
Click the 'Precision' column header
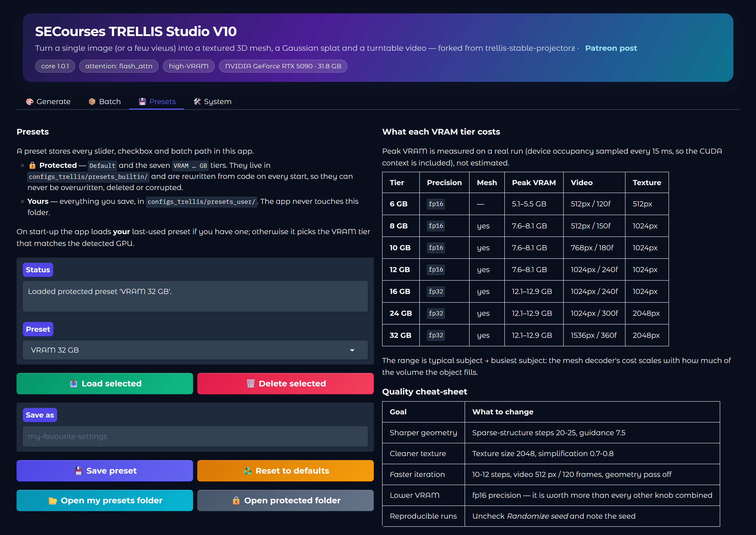pyautogui.click(x=444, y=183)
